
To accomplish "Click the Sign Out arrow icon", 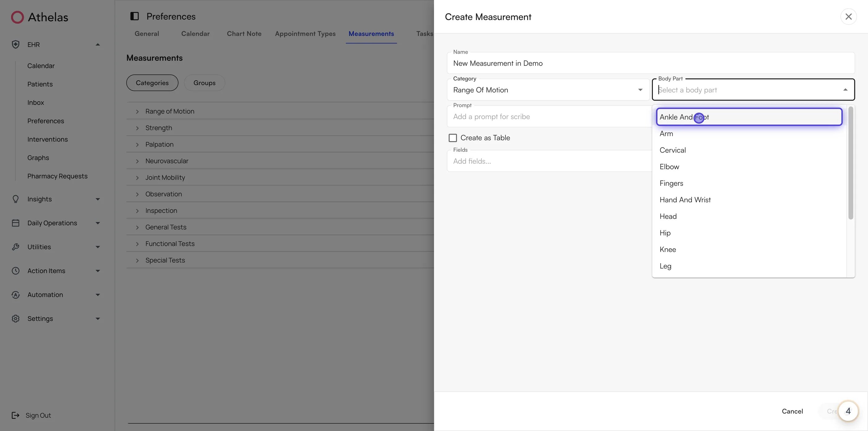I will coord(15,415).
